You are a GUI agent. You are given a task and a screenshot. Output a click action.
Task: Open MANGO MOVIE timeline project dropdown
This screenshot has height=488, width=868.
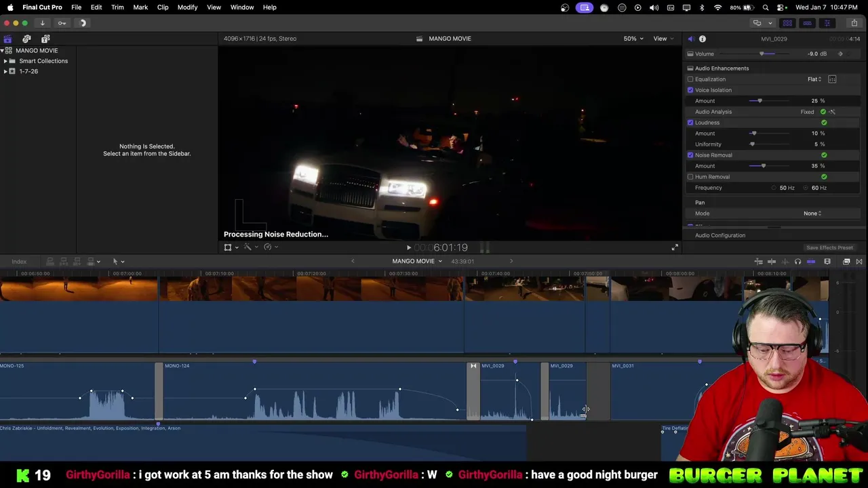(x=417, y=262)
